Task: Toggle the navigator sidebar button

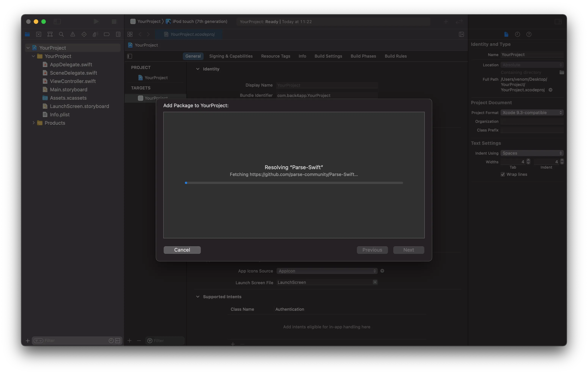Action: [57, 21]
